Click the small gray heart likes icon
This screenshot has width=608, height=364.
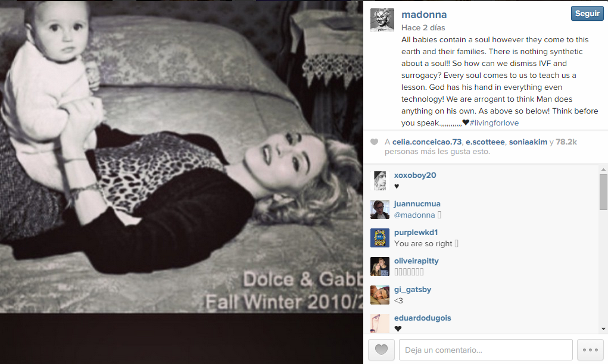click(x=374, y=142)
